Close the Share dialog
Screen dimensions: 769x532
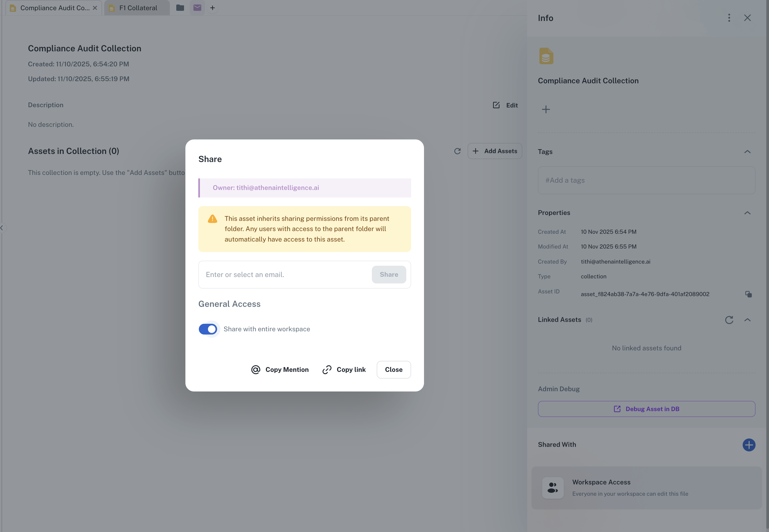[393, 369]
